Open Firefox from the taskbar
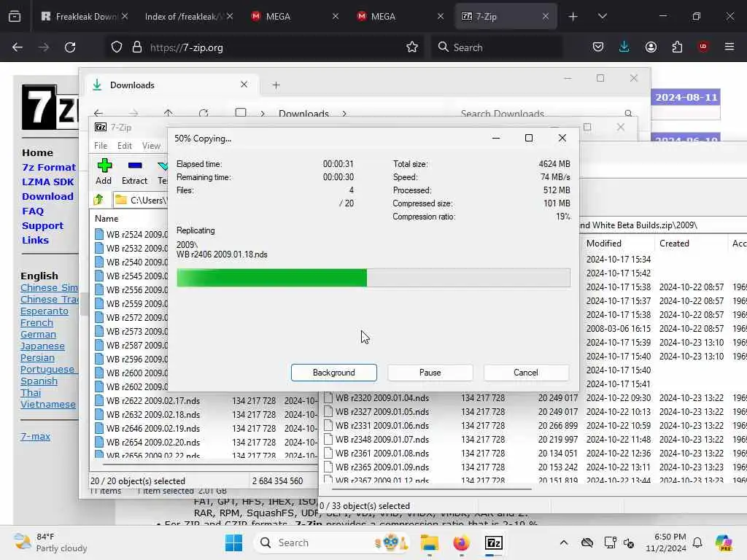Viewport: 747px width, 560px height. pos(461,542)
